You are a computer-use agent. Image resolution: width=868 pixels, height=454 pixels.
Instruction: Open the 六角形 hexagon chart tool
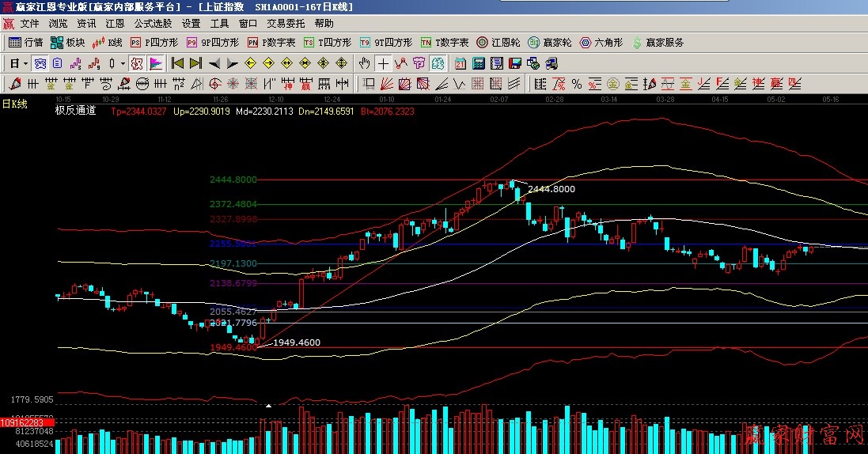pos(601,43)
